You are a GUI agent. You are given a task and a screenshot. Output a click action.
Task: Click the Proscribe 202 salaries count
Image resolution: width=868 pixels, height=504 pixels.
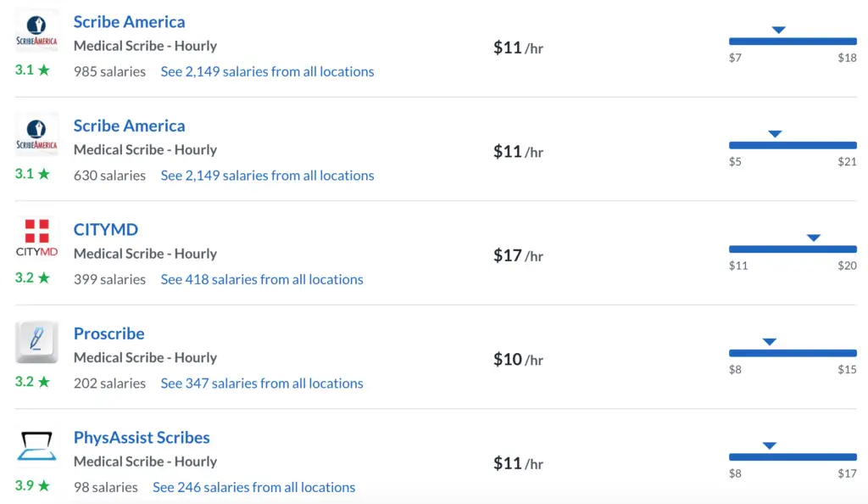pos(109,384)
